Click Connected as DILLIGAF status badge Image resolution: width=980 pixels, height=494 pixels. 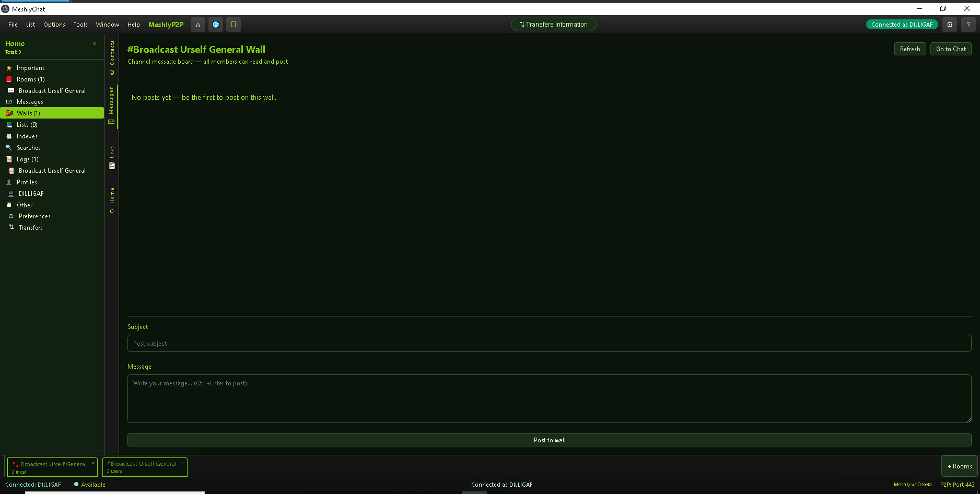click(x=902, y=25)
